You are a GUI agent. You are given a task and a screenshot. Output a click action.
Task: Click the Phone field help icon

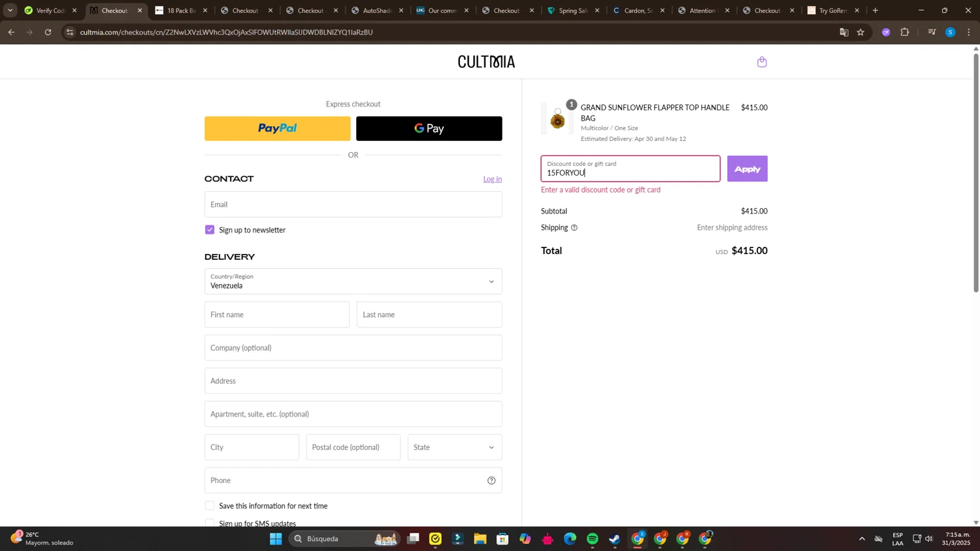(x=491, y=480)
